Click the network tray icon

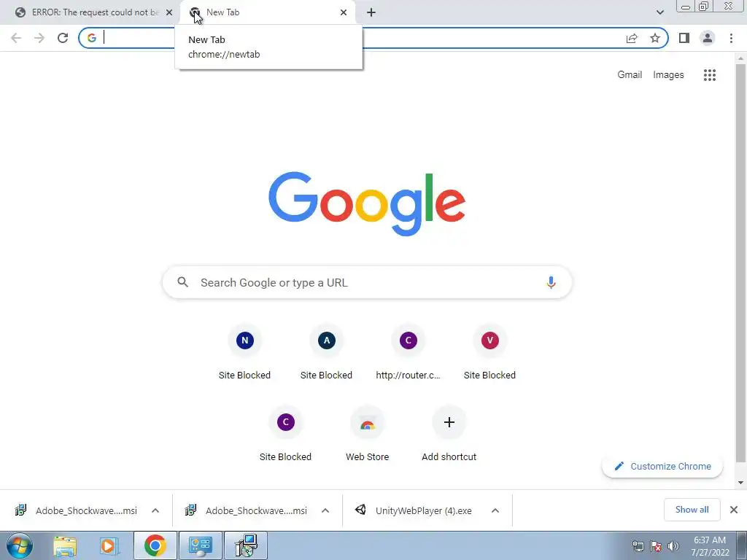[638, 546]
